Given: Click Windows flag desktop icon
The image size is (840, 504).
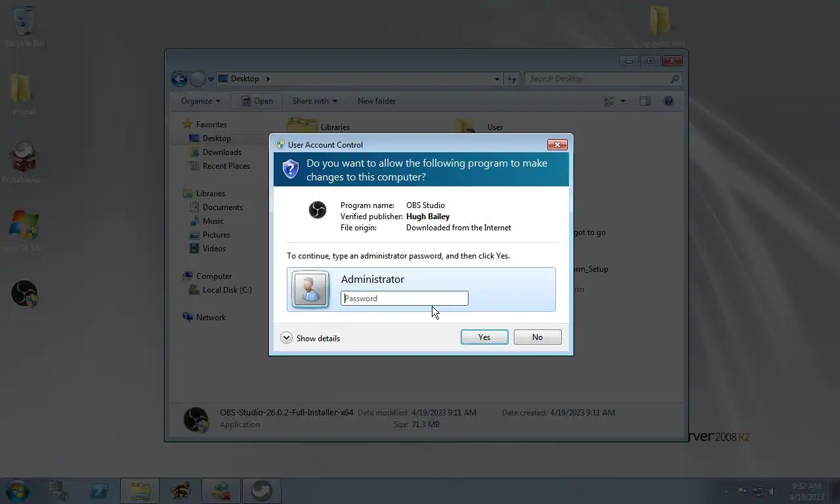Looking at the screenshot, I should coord(24,231).
